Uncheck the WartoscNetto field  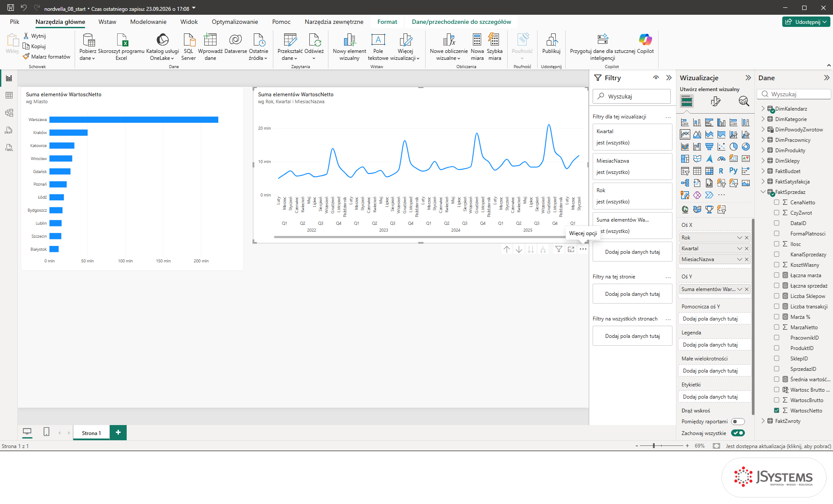[x=777, y=410]
